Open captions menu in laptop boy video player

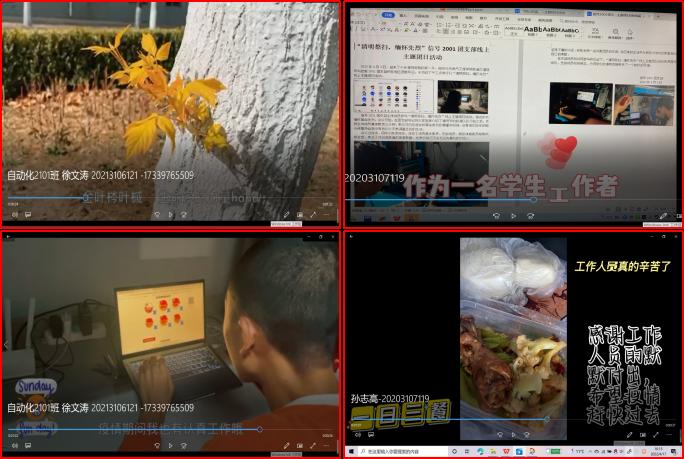[28, 445]
